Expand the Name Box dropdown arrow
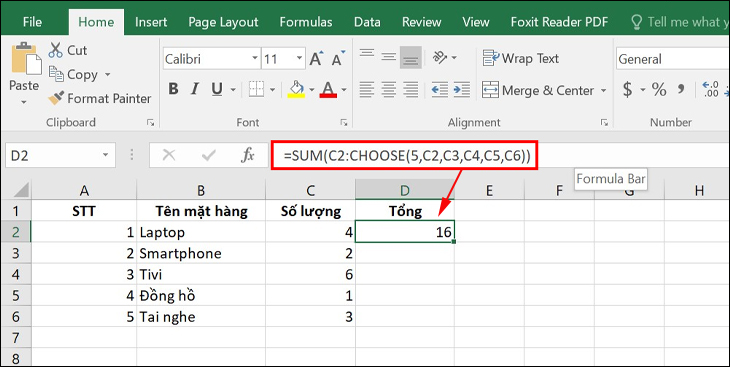This screenshot has width=730, height=367. [x=106, y=155]
